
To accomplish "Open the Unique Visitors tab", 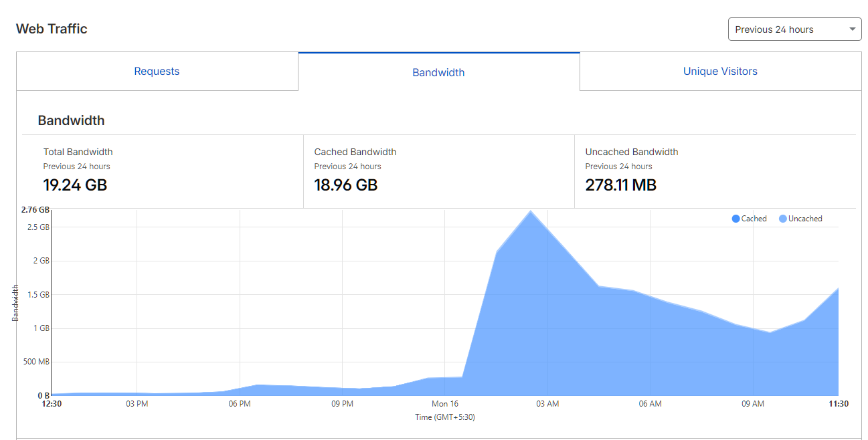I will 720,72.
